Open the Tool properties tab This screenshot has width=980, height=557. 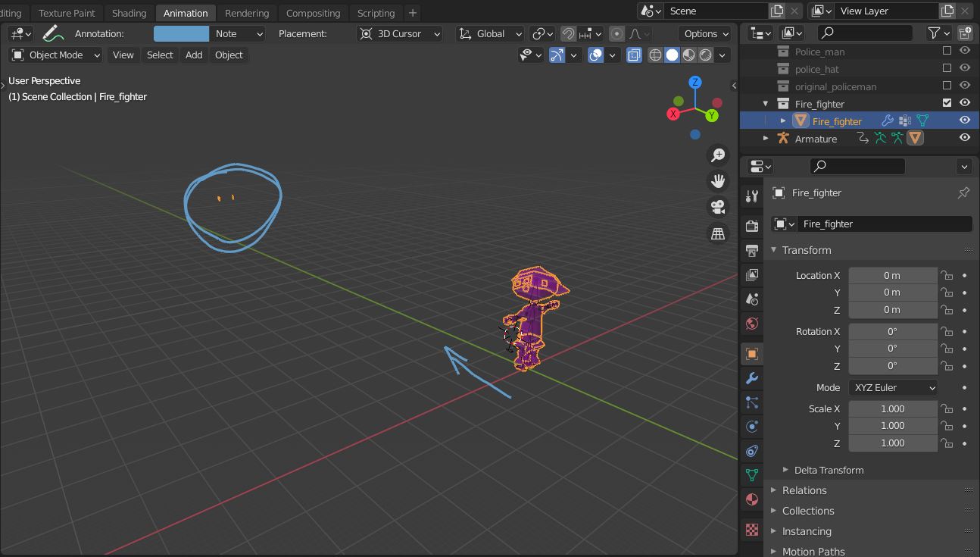[x=752, y=196]
